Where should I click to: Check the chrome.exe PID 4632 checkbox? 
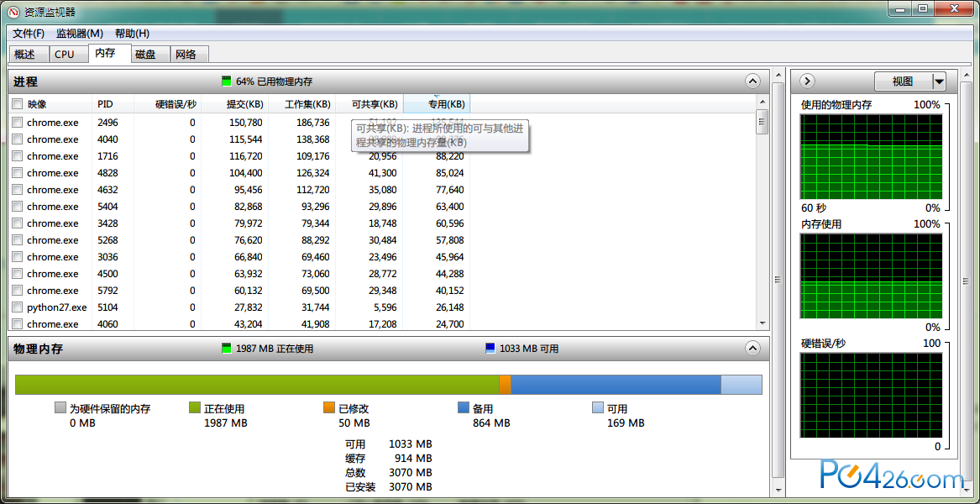(17, 190)
